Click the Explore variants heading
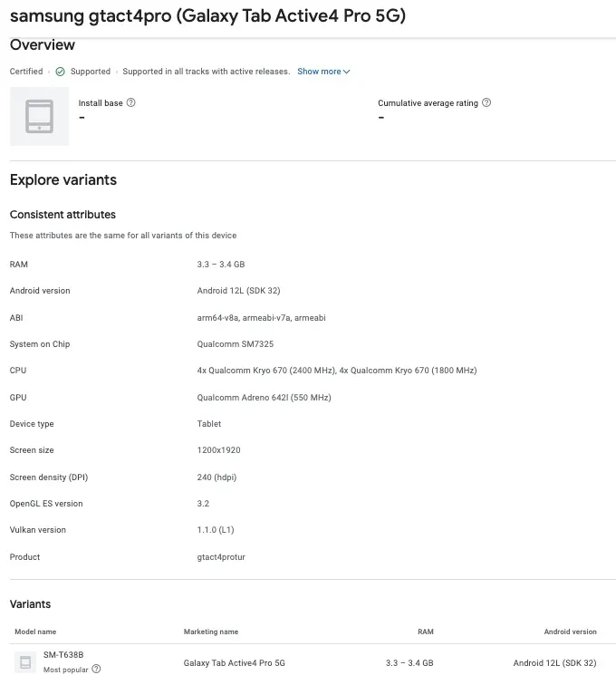This screenshot has height=675, width=616. pyautogui.click(x=63, y=179)
